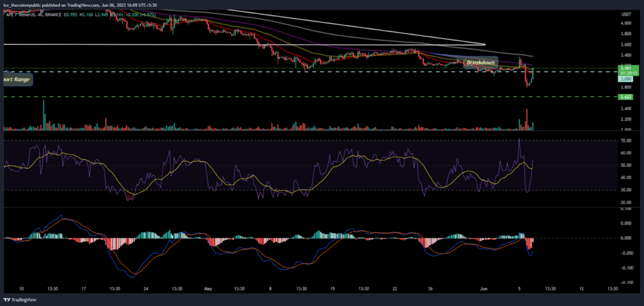Click the tallest red volume bar in June
Viewport: 644px width, 306px height.
[526, 120]
